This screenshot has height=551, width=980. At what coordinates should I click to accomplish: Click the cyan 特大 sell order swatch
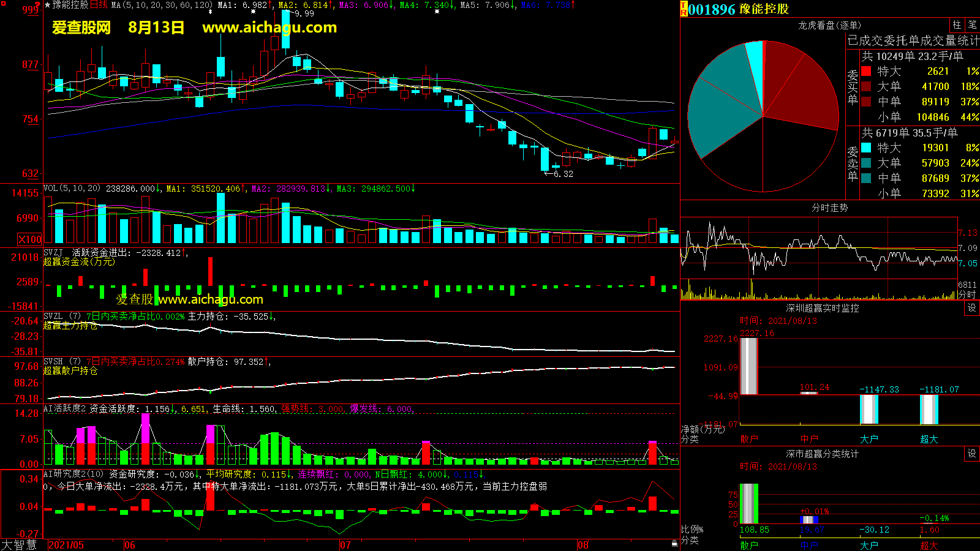coord(866,148)
